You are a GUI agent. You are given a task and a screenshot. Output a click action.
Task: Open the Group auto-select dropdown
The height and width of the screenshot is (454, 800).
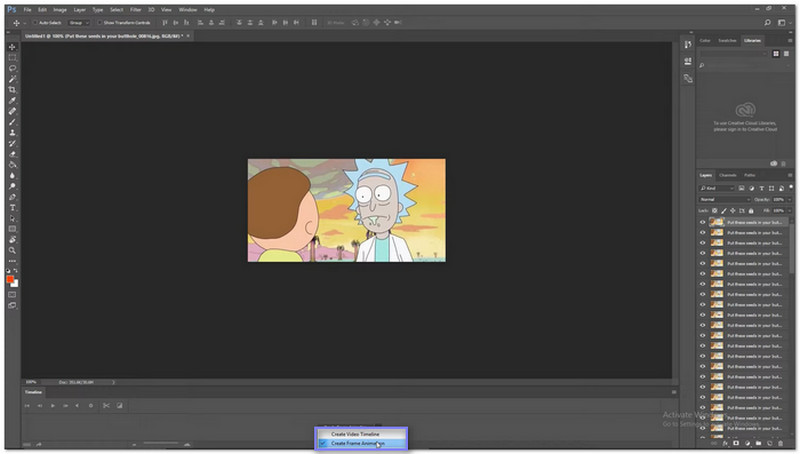[79, 22]
